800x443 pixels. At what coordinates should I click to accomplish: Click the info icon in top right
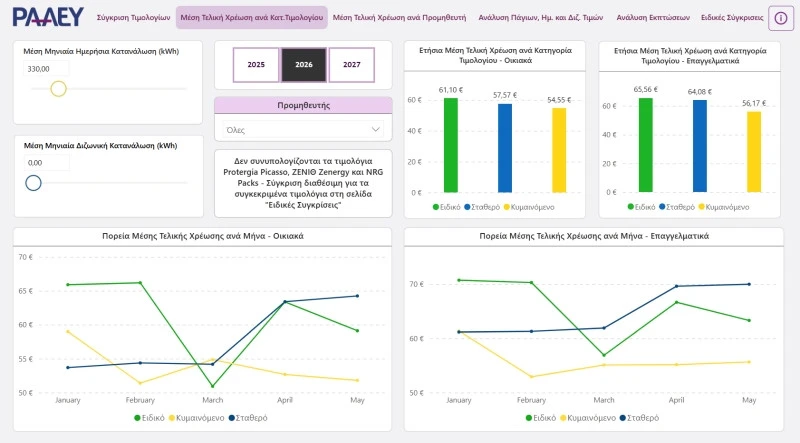click(781, 18)
